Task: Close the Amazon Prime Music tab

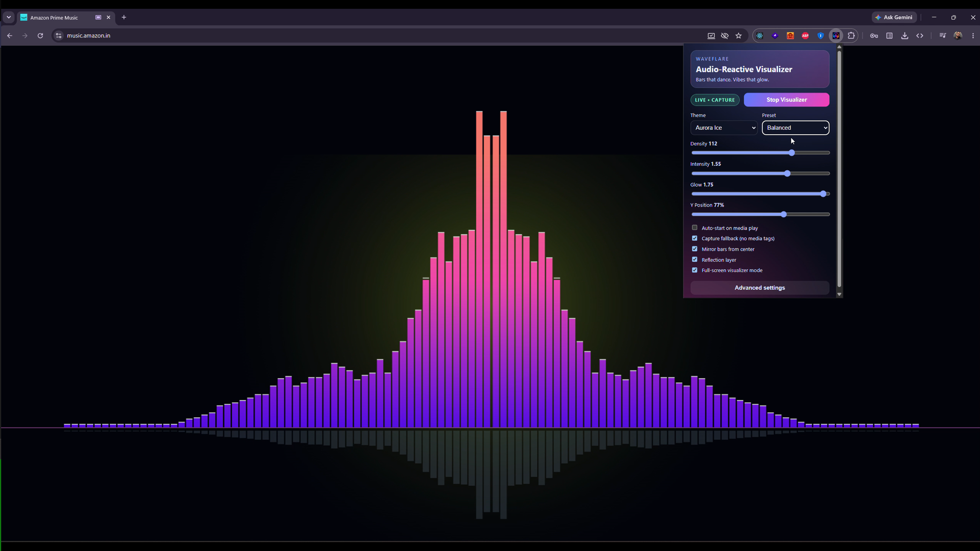Action: (108, 17)
